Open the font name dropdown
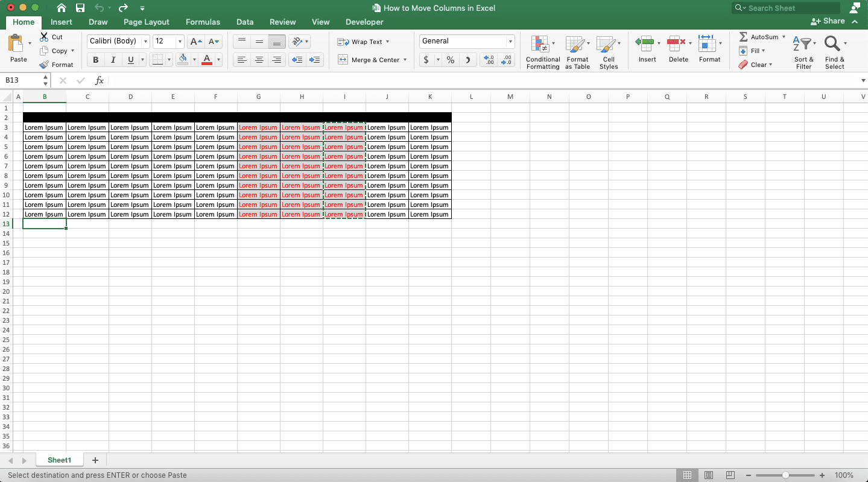 tap(145, 42)
